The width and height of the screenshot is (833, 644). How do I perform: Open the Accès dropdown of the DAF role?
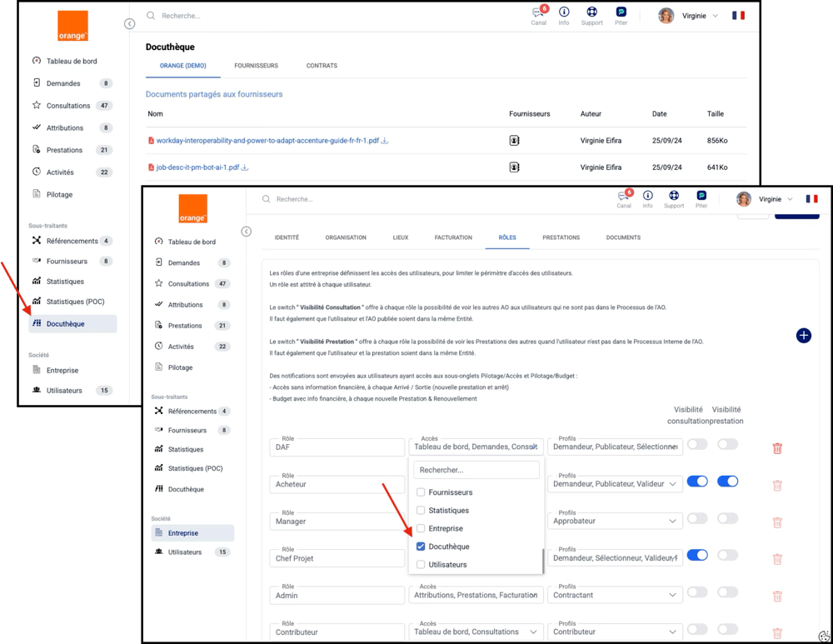tap(476, 447)
